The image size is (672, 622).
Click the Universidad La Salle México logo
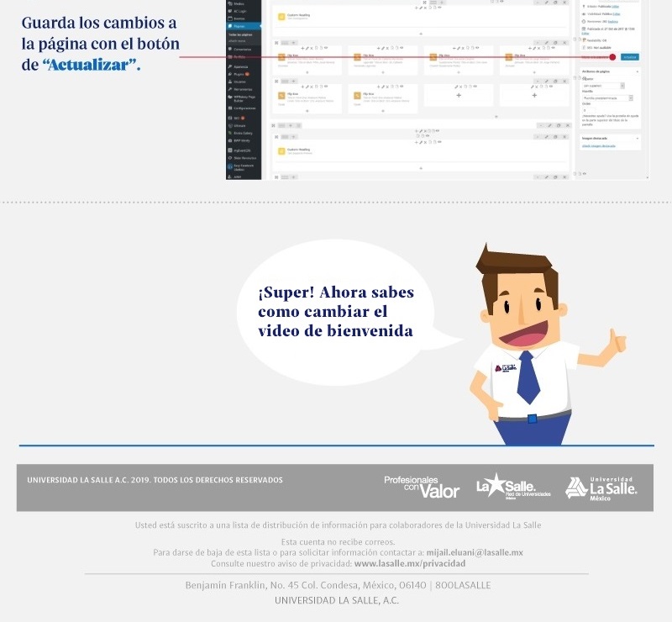[601, 488]
